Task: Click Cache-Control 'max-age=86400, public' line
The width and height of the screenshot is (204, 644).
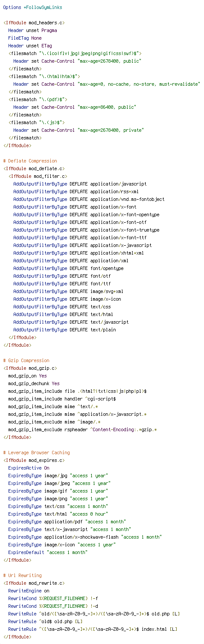Action: click(x=75, y=107)
